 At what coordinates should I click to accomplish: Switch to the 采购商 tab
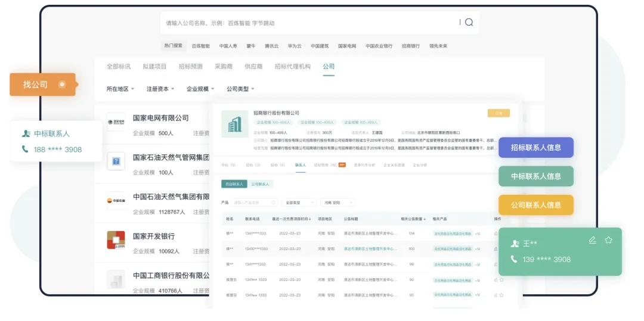(x=224, y=67)
